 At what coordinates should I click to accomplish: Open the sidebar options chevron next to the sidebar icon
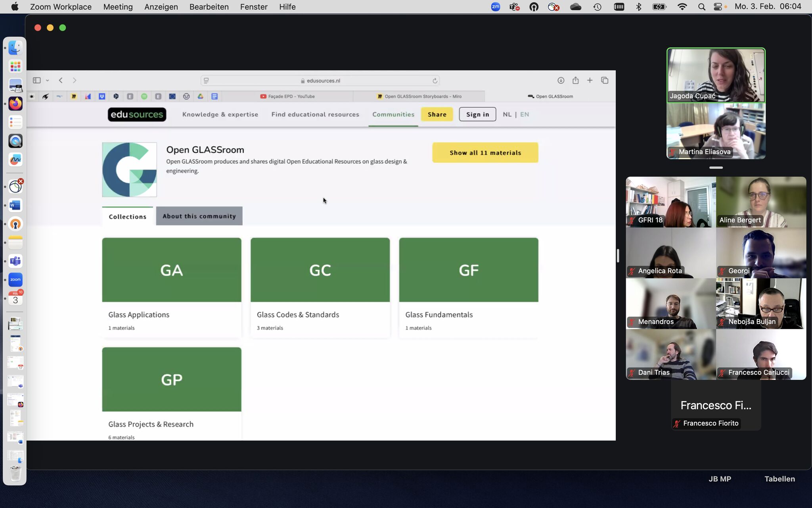click(x=47, y=81)
